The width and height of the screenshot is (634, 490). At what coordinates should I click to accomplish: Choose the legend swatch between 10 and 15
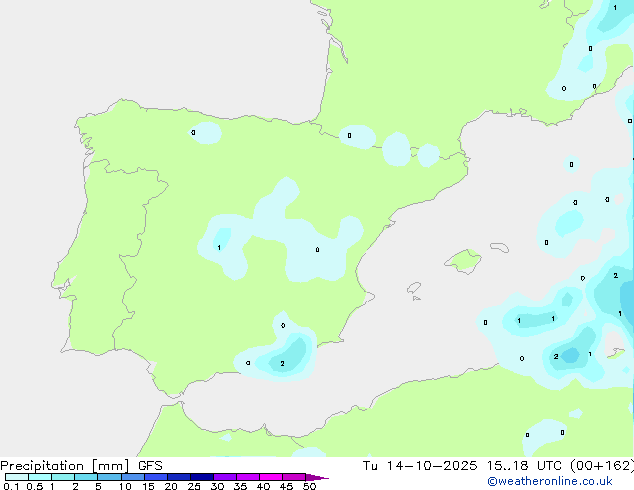click(x=132, y=477)
